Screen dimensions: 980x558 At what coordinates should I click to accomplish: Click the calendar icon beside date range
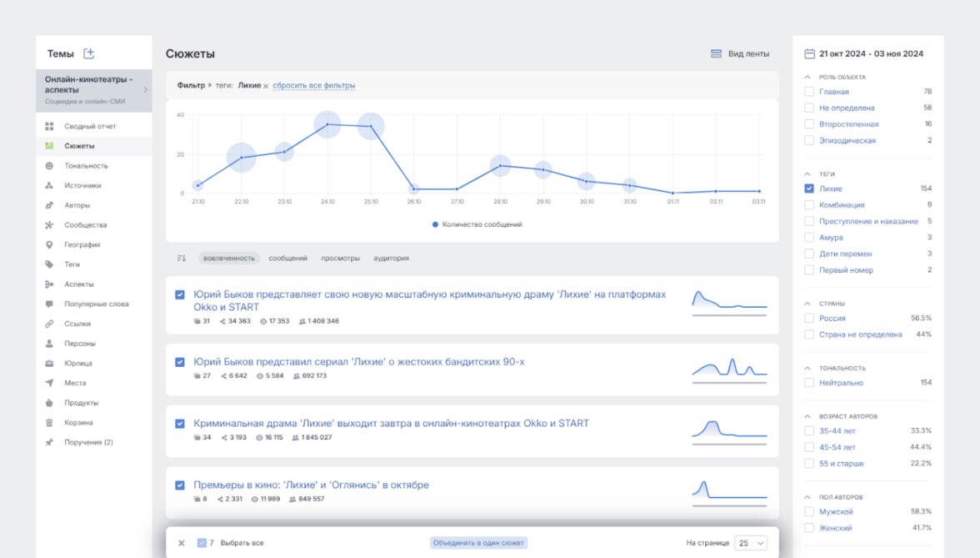pos(808,53)
